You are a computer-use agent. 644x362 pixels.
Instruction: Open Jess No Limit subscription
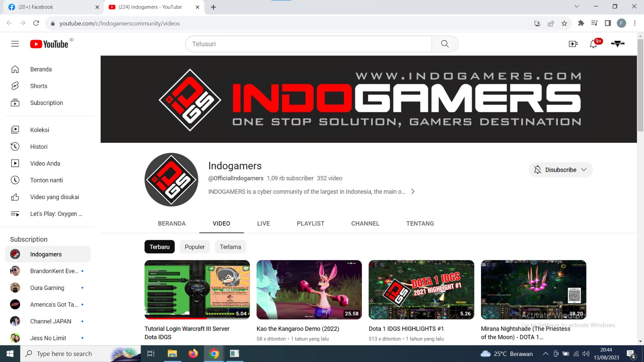(x=48, y=338)
